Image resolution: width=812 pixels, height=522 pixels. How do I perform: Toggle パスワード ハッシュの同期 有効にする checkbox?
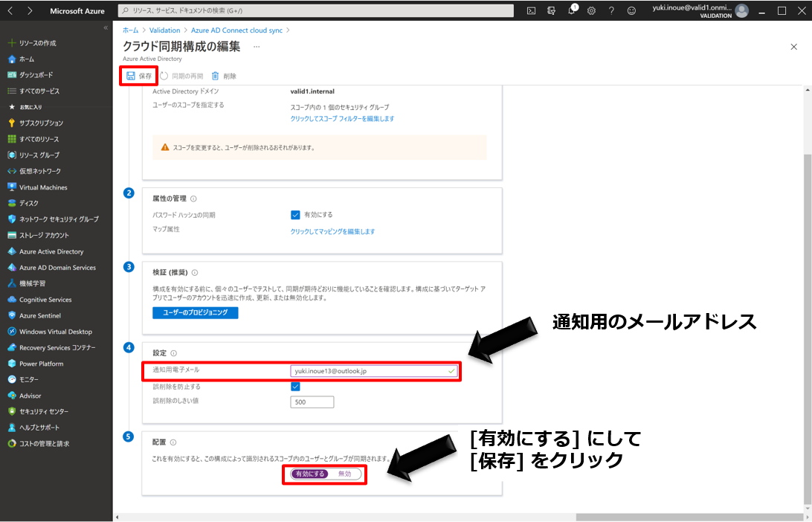[295, 215]
